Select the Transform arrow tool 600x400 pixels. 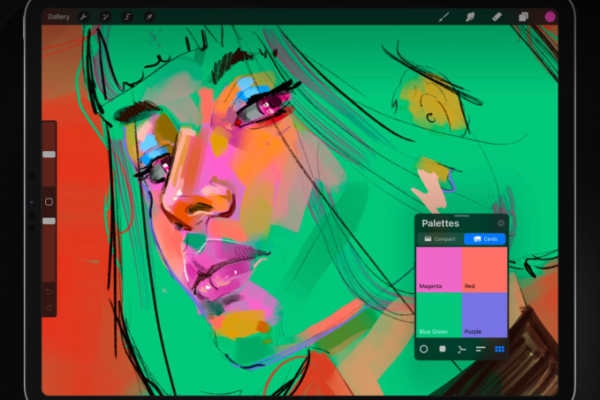(x=149, y=17)
